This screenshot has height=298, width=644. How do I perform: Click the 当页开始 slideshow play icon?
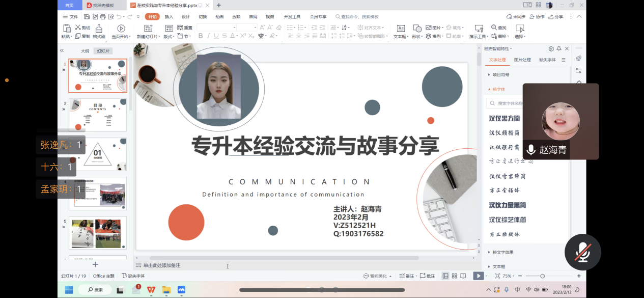coord(121,29)
